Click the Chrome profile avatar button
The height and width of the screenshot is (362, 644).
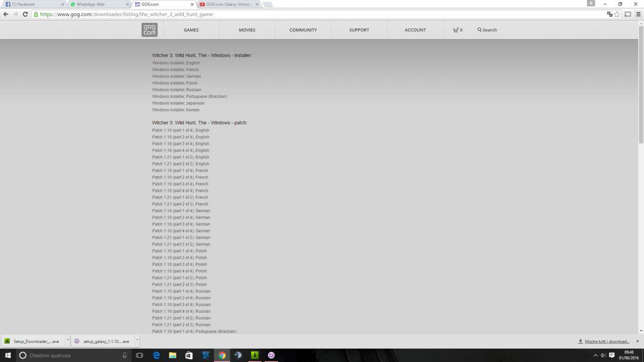pos(591,3)
